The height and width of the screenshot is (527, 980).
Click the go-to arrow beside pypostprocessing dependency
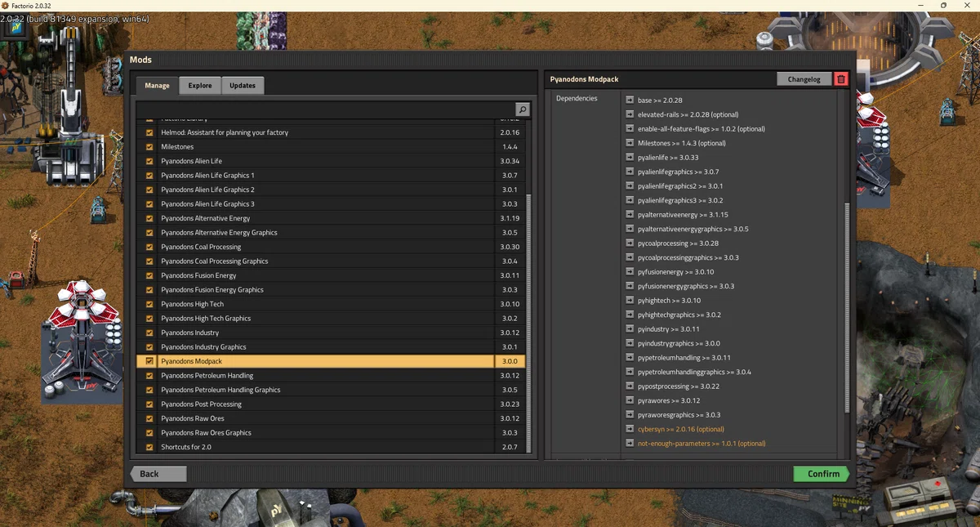(x=630, y=386)
